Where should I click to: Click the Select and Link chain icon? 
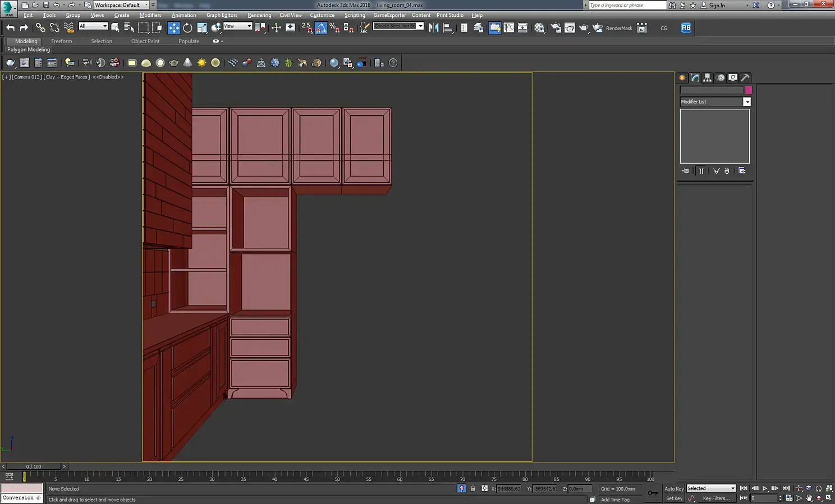click(40, 28)
